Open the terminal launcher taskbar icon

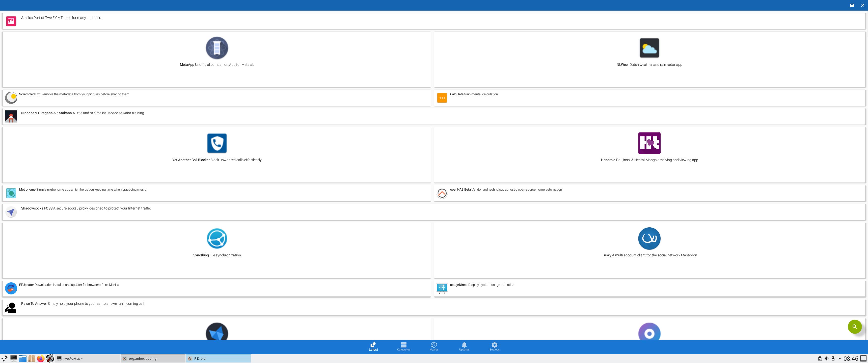click(13, 359)
